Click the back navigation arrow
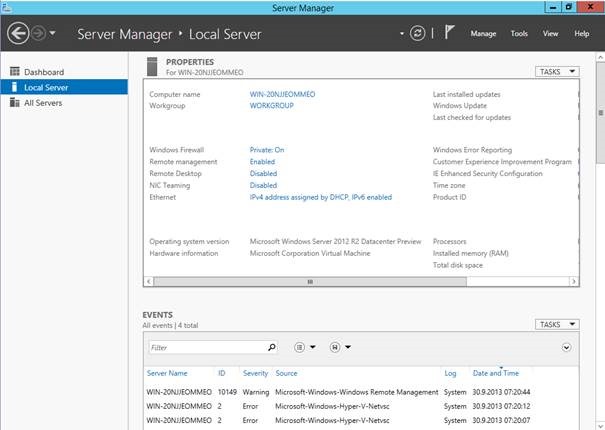Screen dimensions: 605x430 click(x=18, y=34)
